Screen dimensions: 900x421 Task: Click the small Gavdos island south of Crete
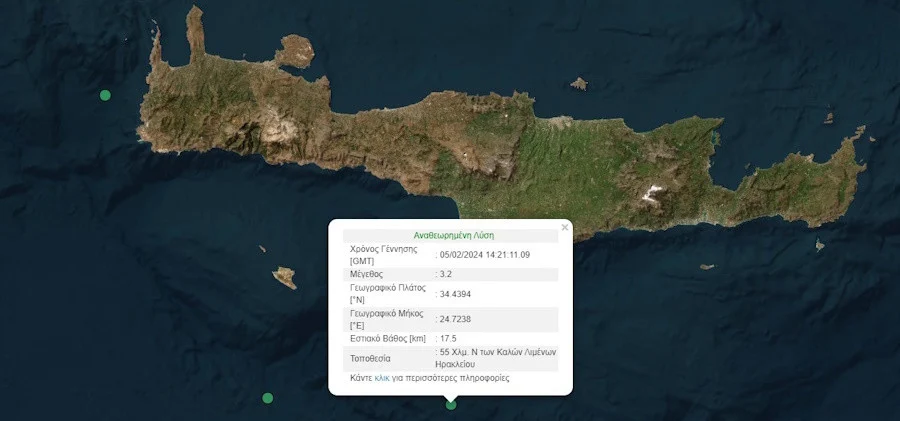pos(284,275)
